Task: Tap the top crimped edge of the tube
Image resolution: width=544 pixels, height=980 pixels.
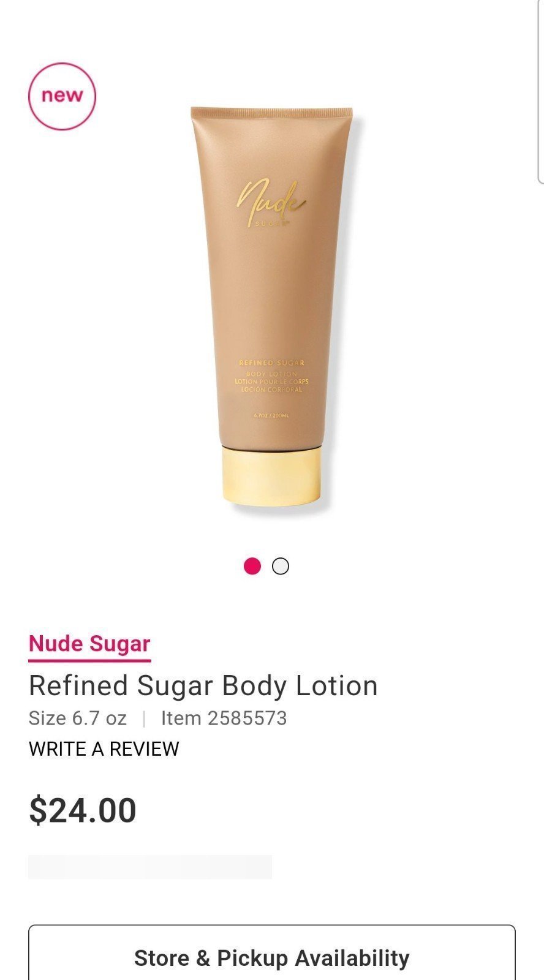Action: [272, 112]
